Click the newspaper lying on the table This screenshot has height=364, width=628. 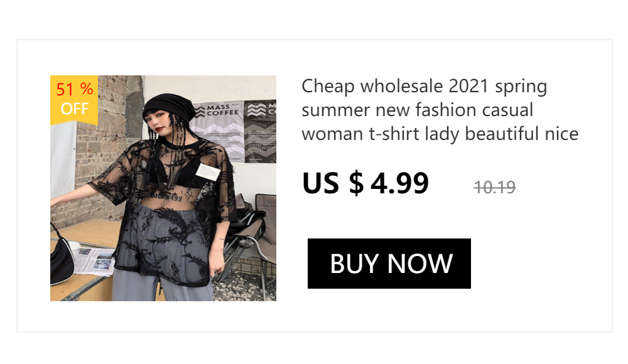tap(95, 261)
